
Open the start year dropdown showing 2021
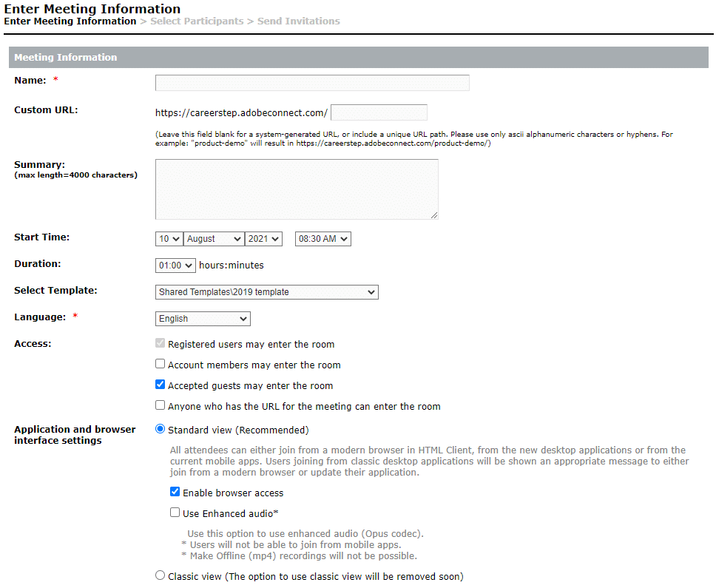[263, 239]
